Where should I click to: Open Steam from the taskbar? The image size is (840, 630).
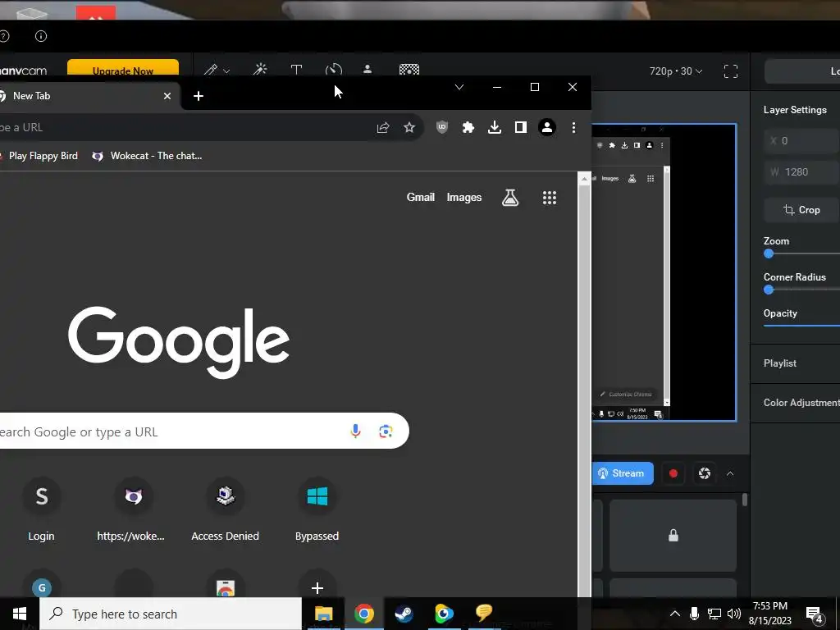click(404, 614)
